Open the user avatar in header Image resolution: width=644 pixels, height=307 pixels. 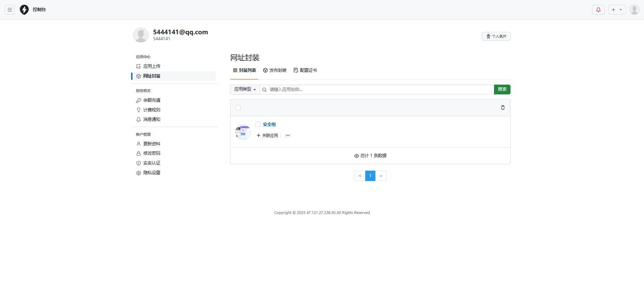click(x=634, y=10)
